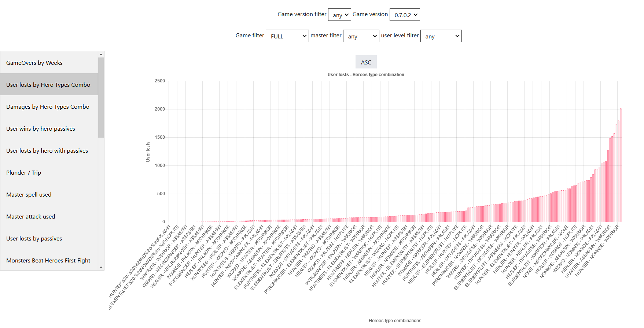Image resolution: width=644 pixels, height=328 pixels.
Task: Select GameOvers by Weeks report
Action: (34, 63)
